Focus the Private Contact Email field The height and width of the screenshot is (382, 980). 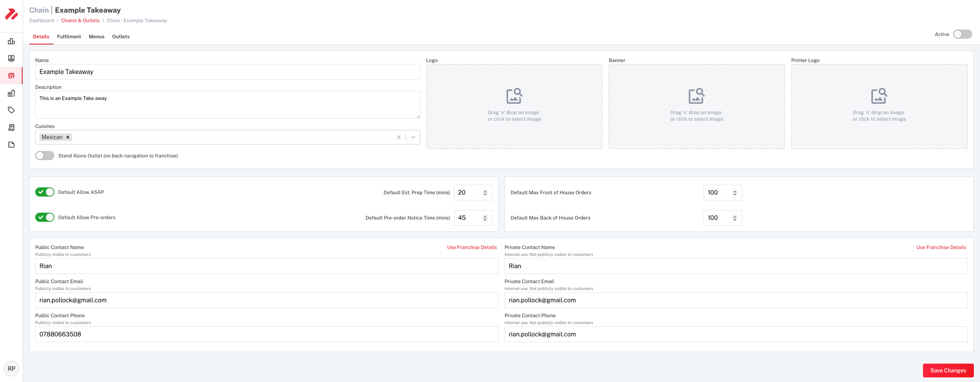click(x=736, y=300)
